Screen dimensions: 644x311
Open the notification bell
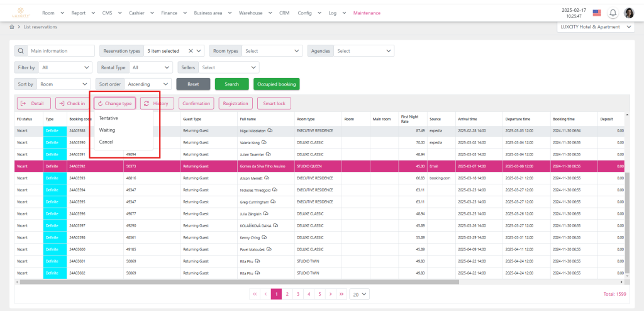point(613,13)
